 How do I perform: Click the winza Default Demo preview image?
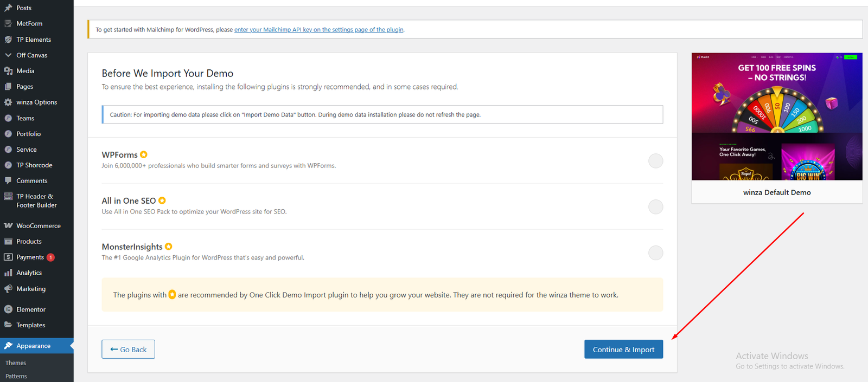click(x=777, y=116)
